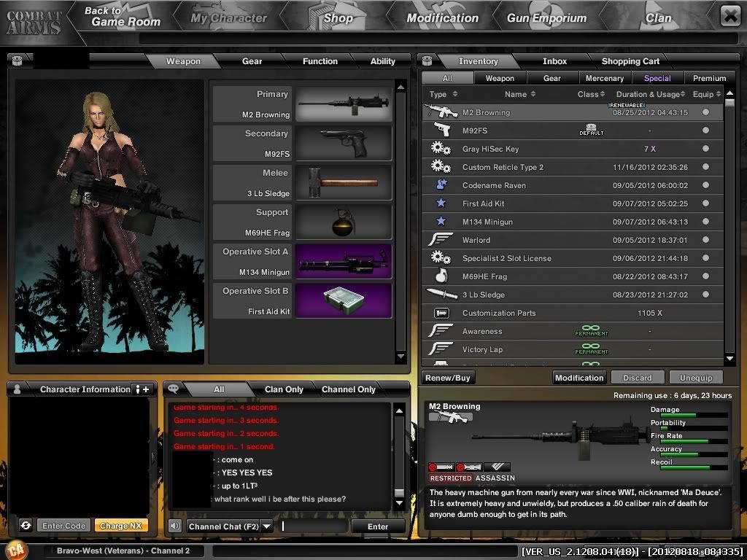Click the chat message input field

click(314, 526)
